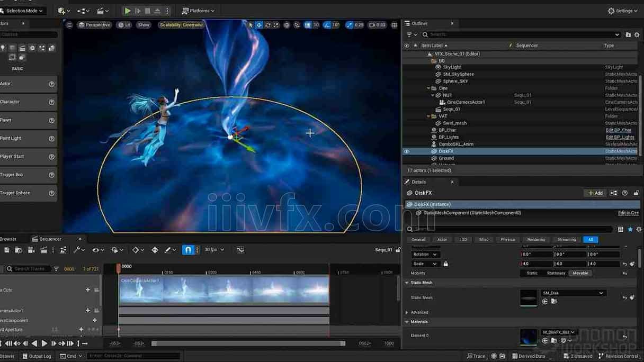Select the All filter tab in Details
Screen dimensions: 644x362
591,240
